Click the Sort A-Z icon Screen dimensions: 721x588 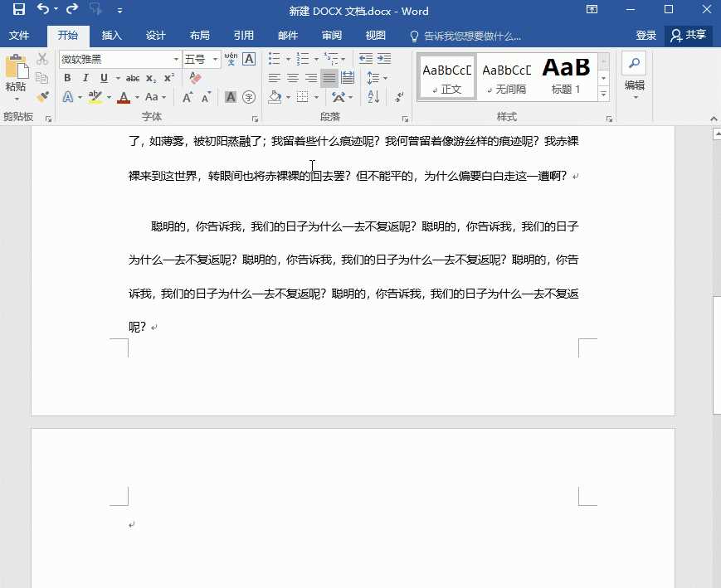click(x=373, y=97)
